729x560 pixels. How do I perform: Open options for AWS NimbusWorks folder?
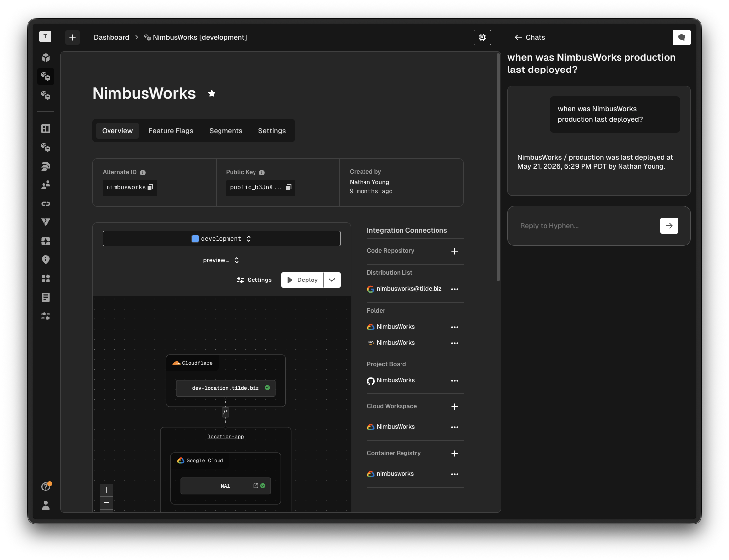[455, 343]
